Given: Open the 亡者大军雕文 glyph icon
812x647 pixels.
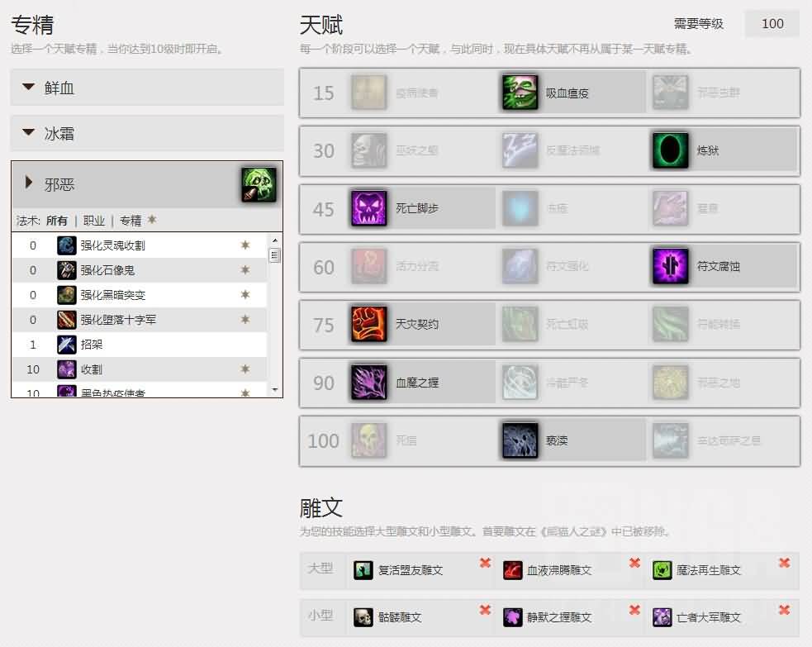Looking at the screenshot, I should pos(662,617).
